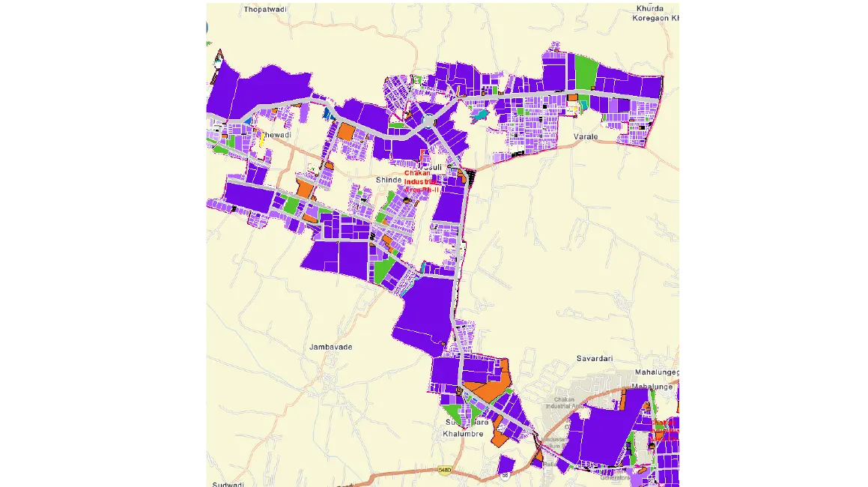Click the Varale village name

586,137
